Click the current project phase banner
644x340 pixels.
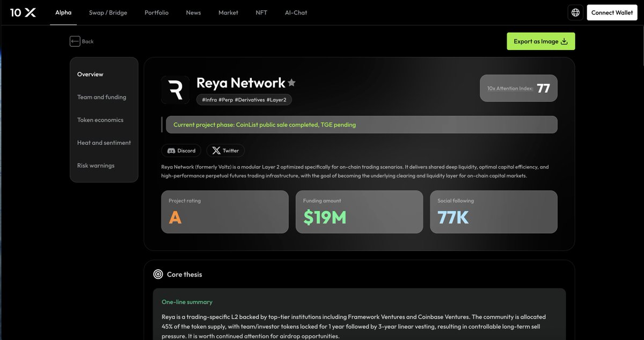(361, 124)
